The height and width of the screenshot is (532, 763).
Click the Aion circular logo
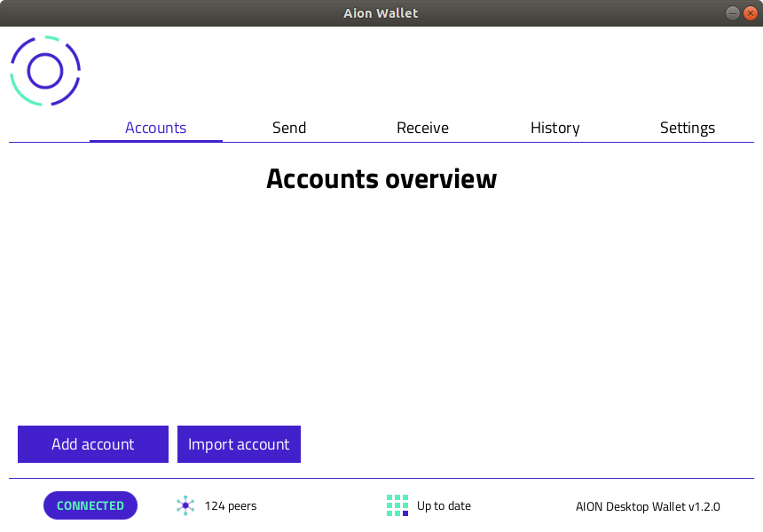click(45, 71)
